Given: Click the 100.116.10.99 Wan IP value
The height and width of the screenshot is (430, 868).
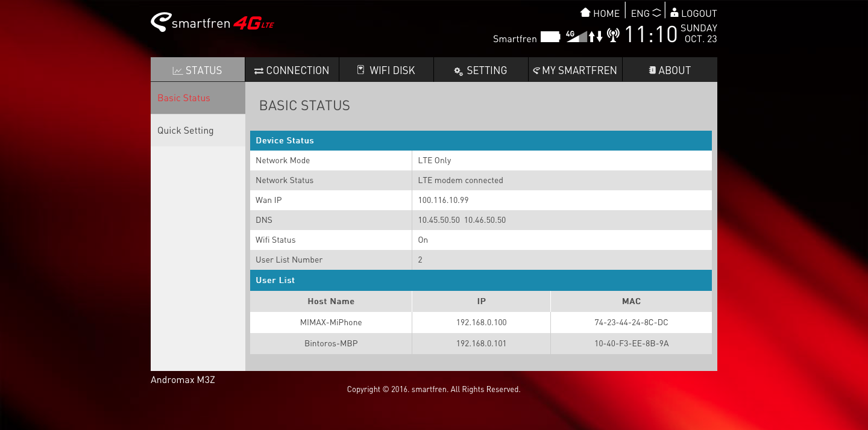Looking at the screenshot, I should tap(444, 200).
